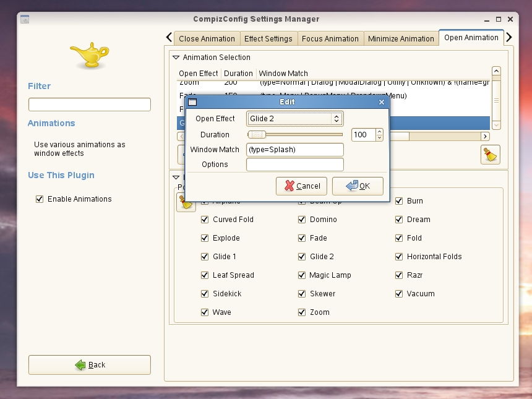Close the Edit dialog

[x=381, y=102]
